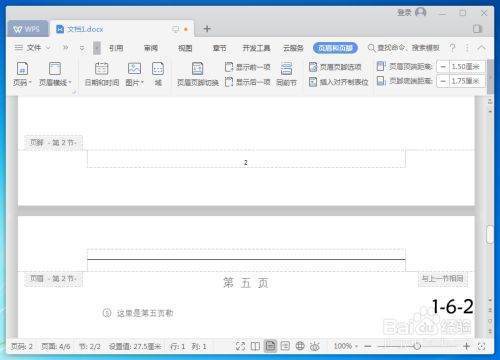Toggle 同前节 (same as previous section)
The image size is (500, 360).
coord(286,74)
